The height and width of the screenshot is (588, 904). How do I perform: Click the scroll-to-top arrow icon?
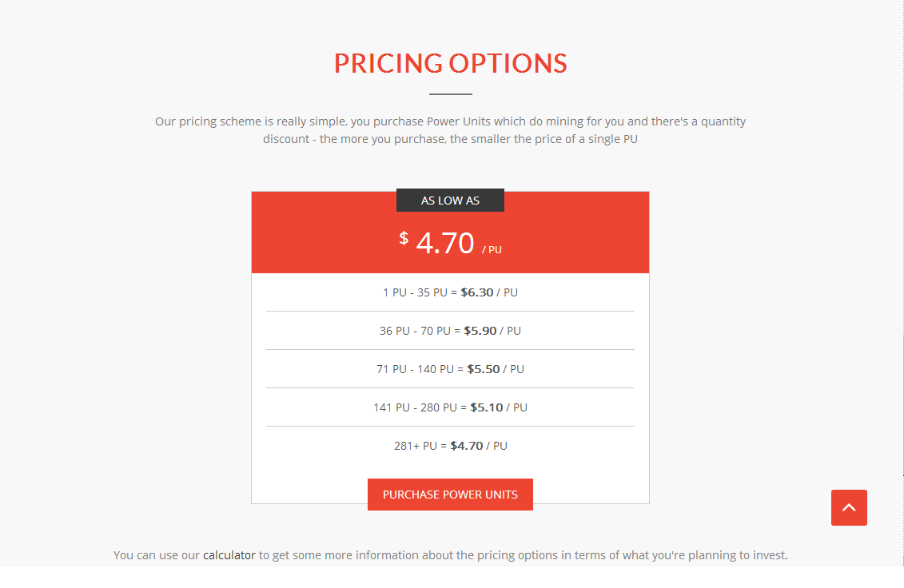click(x=849, y=507)
